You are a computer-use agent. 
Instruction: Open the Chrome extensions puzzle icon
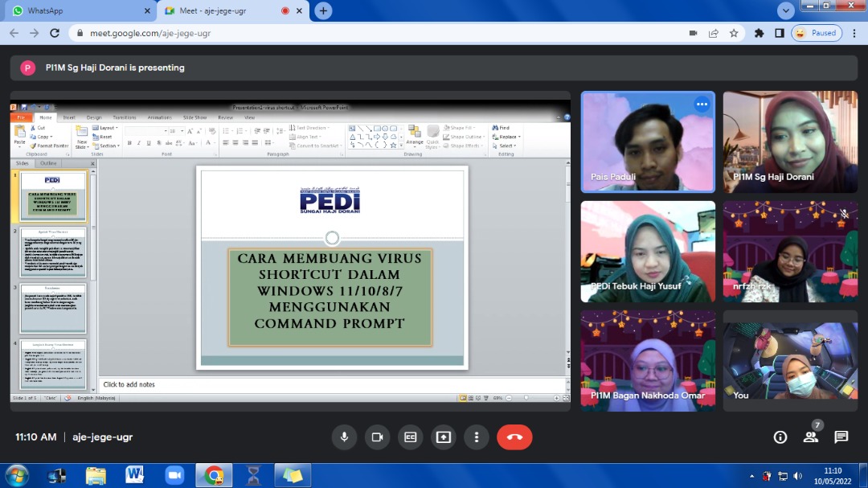pos(759,33)
